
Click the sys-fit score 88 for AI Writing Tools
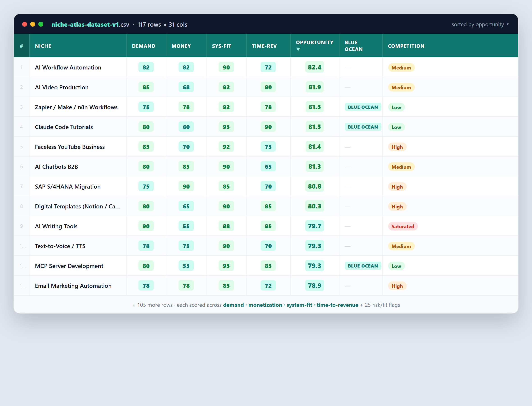(226, 226)
